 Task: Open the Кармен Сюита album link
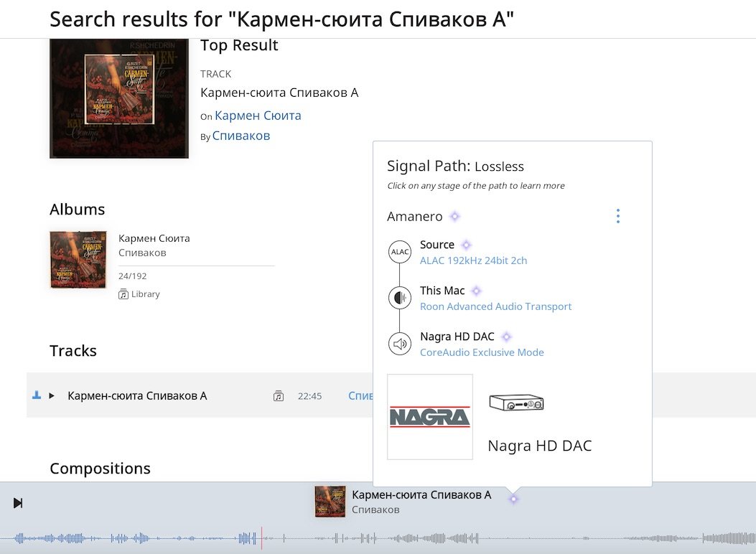pyautogui.click(x=258, y=116)
